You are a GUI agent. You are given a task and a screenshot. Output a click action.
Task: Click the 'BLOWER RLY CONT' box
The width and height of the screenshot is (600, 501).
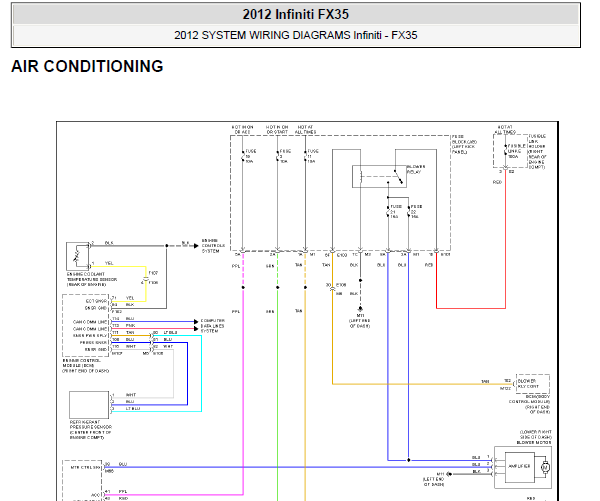533,384
